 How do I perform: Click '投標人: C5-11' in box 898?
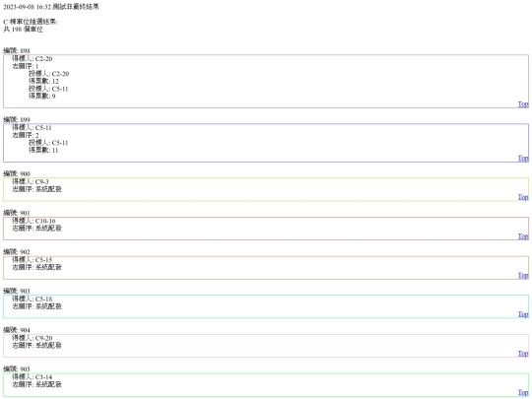tap(48, 89)
